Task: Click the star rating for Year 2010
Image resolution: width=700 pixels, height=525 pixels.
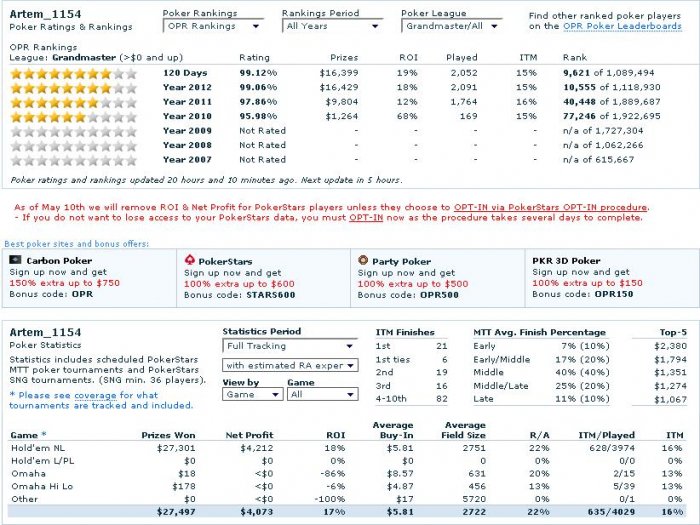Action: pos(74,117)
